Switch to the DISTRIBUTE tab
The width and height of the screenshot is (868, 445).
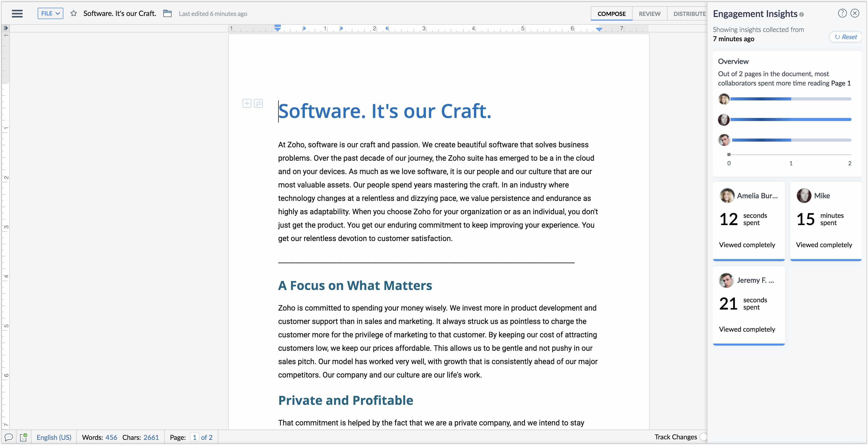click(689, 14)
